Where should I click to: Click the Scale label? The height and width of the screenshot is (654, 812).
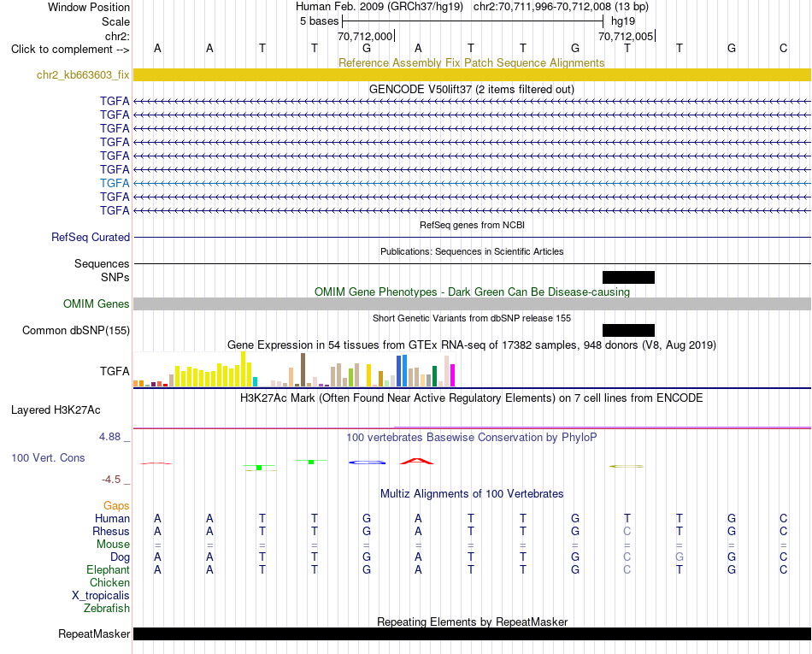tap(115, 21)
